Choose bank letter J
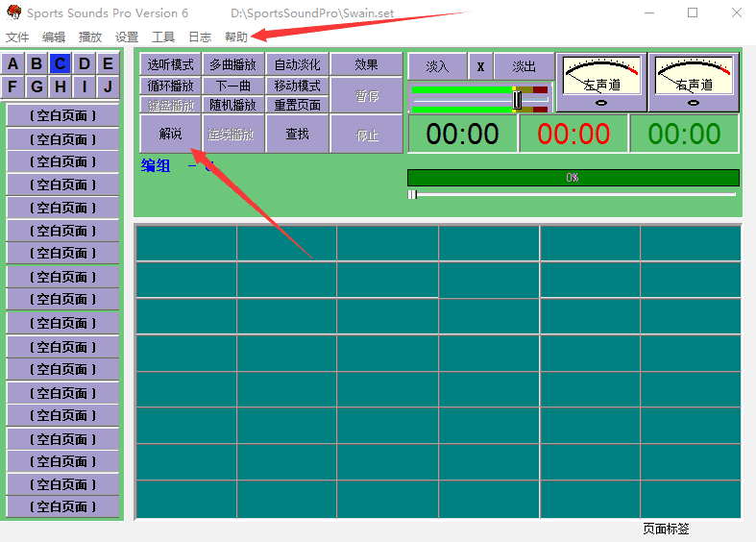The height and width of the screenshot is (542, 756). [108, 86]
